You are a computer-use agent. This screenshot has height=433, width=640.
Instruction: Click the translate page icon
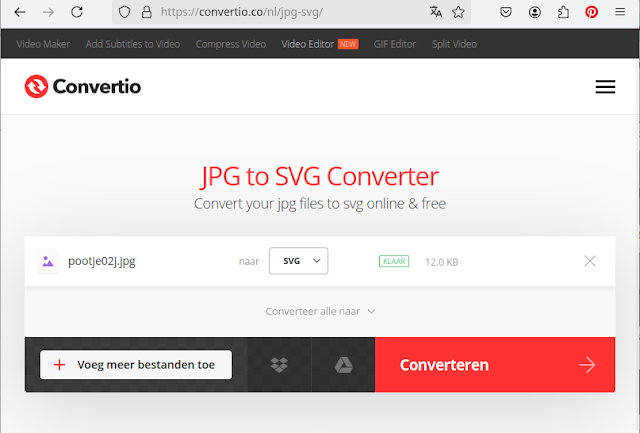point(436,12)
